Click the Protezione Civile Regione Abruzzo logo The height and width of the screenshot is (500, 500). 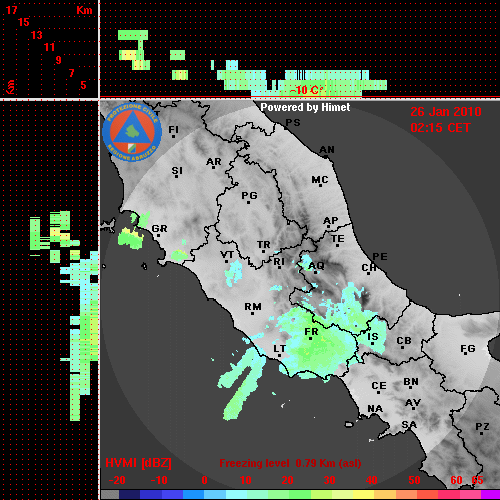[x=132, y=133]
